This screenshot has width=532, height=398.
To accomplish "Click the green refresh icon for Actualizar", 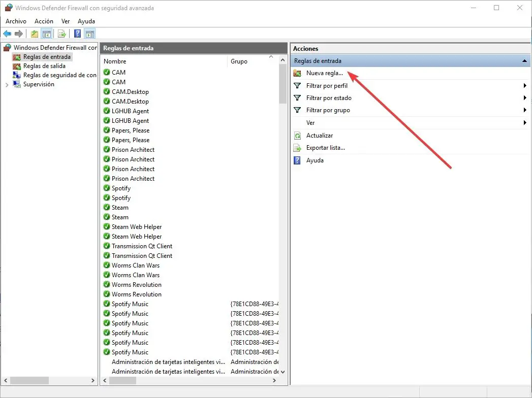I will 297,136.
